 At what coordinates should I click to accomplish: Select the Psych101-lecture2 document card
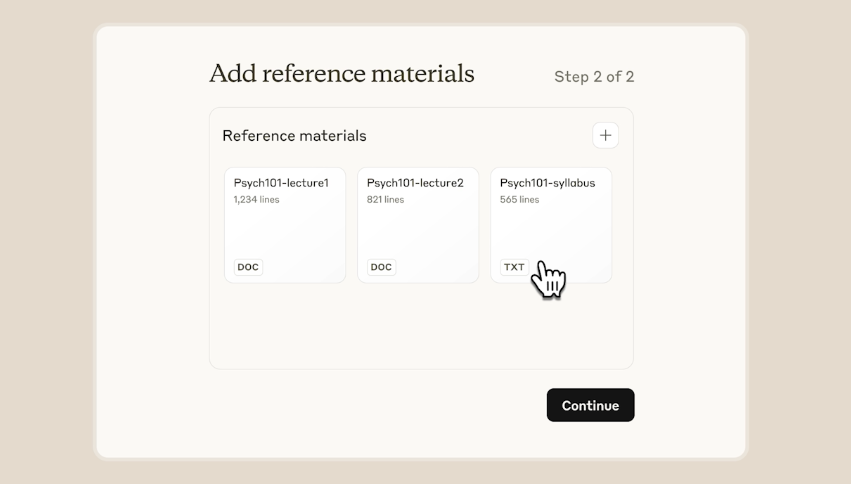click(418, 225)
